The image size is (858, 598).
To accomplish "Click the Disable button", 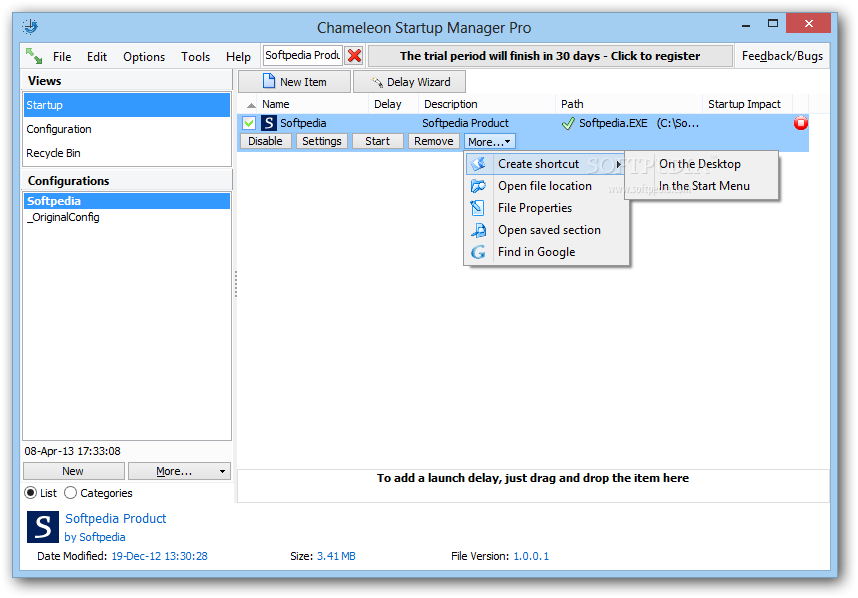I will pyautogui.click(x=265, y=141).
